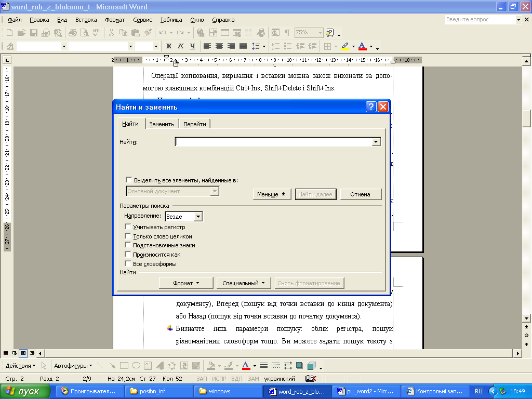Click the Rectangle shape tool
Screen dimensions: 532x399
pos(124,365)
